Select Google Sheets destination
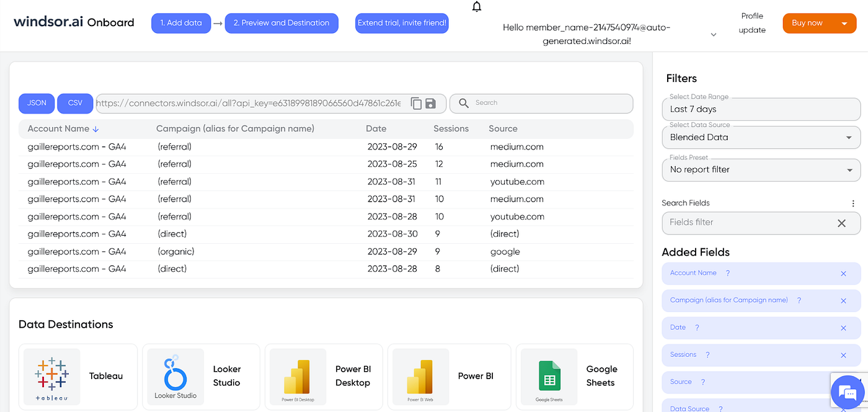The width and height of the screenshot is (868, 412). tap(574, 377)
